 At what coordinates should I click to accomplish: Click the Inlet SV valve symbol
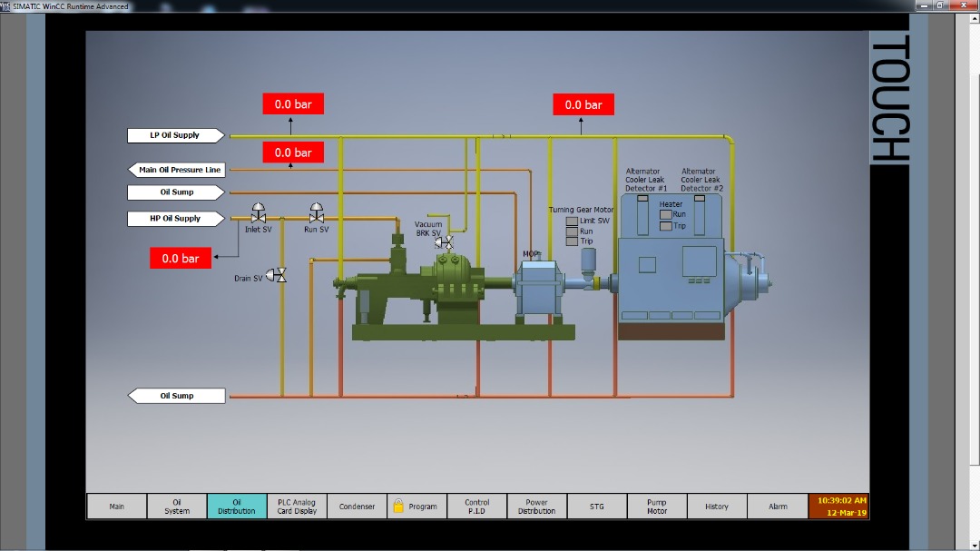point(259,213)
